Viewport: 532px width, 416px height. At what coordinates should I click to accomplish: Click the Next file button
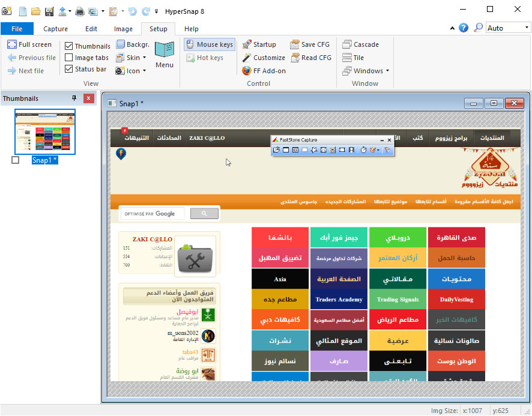26,71
